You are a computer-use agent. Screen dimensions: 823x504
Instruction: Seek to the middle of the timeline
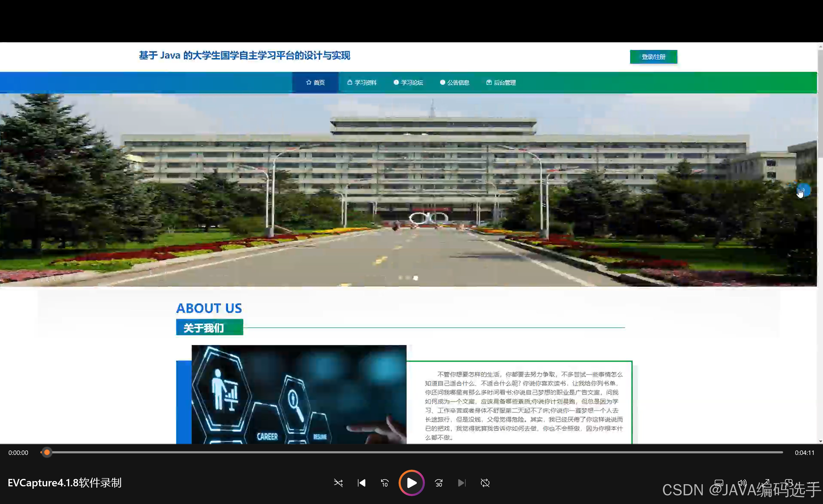[x=412, y=453]
